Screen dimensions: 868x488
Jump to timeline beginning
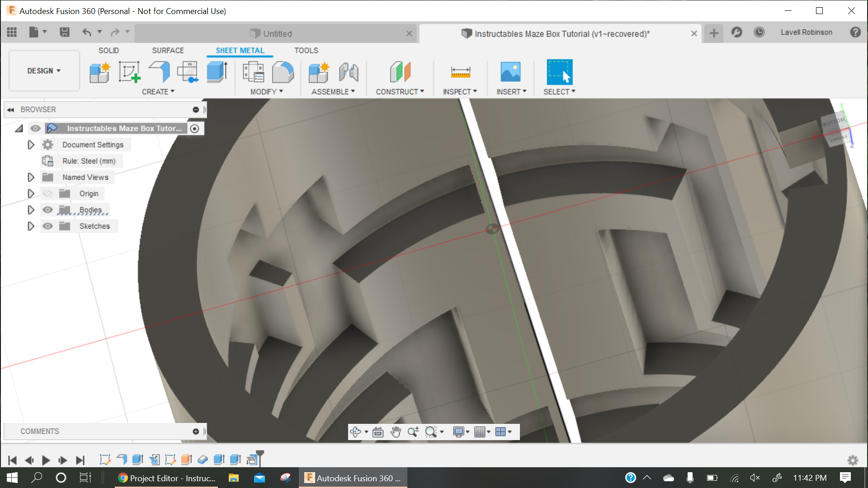(x=12, y=460)
